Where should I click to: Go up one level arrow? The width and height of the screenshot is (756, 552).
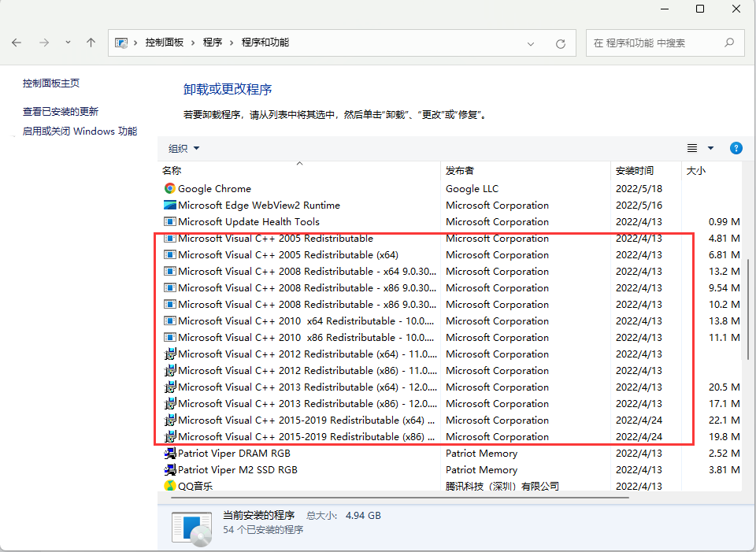[91, 43]
